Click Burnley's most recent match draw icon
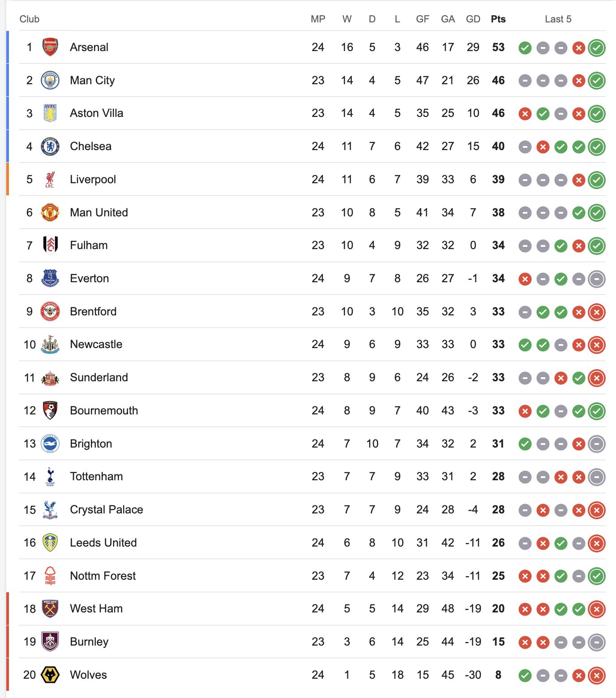The height and width of the screenshot is (698, 616). pyautogui.click(x=596, y=642)
